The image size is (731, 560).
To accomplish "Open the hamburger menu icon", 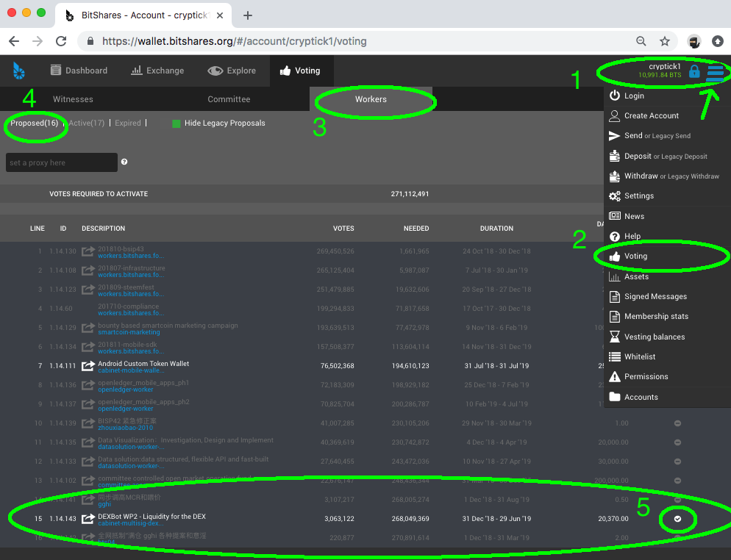I will point(715,73).
